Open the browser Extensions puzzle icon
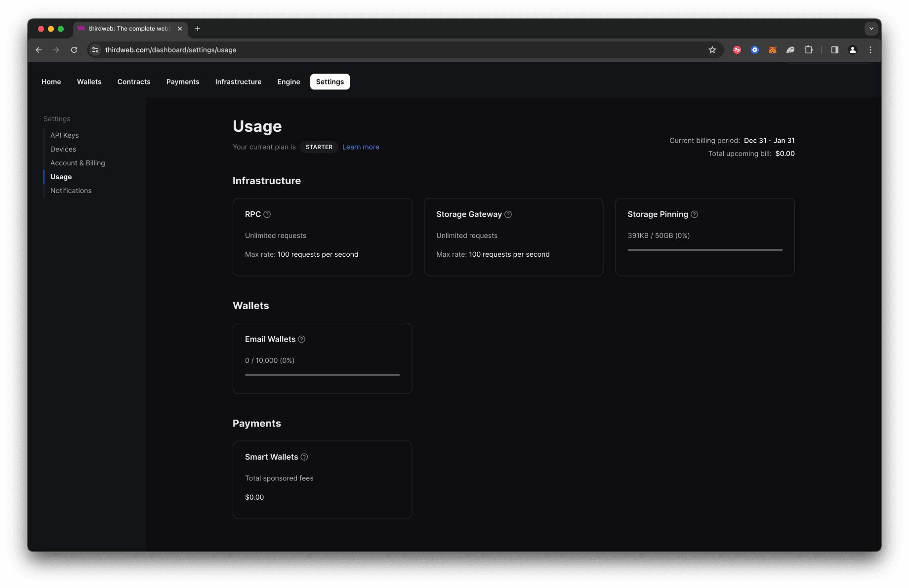 808,50
